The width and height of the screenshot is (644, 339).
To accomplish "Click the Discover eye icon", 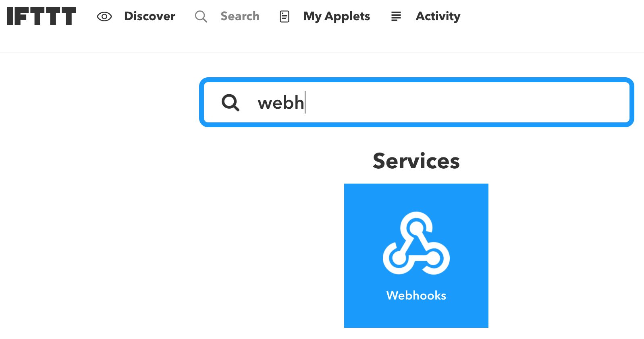I will 104,17.
